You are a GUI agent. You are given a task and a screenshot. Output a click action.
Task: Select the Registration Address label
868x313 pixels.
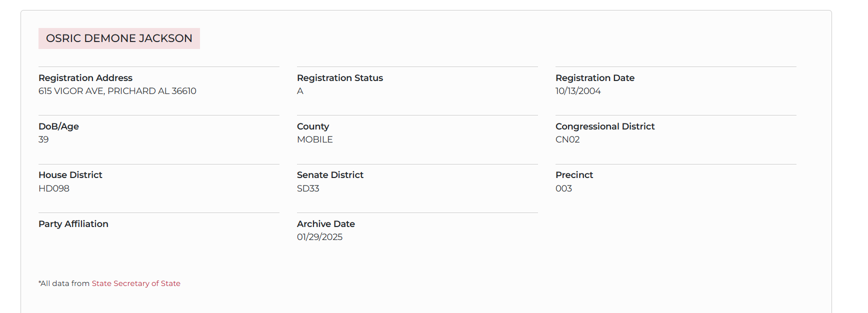85,78
